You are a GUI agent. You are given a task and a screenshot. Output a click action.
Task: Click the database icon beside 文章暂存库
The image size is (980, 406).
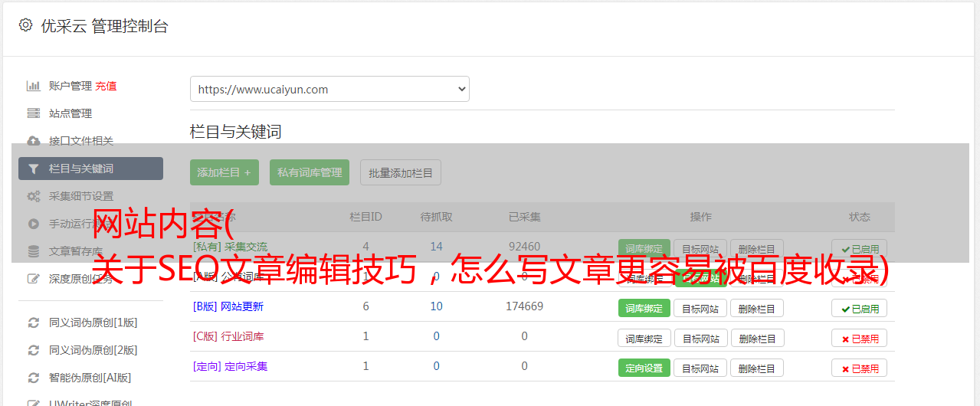pyautogui.click(x=33, y=251)
